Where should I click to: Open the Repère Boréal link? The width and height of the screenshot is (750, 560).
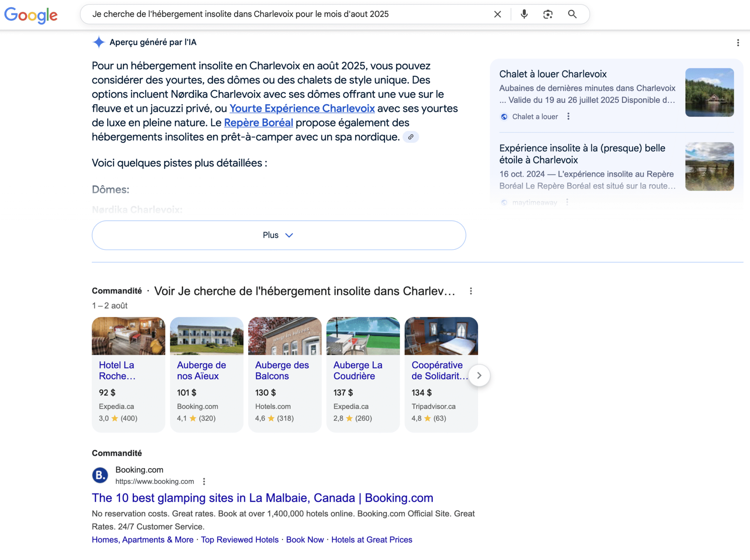(258, 123)
